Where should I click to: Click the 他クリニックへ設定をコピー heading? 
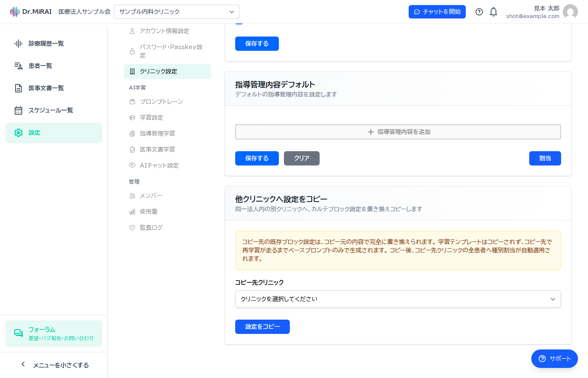coord(281,199)
